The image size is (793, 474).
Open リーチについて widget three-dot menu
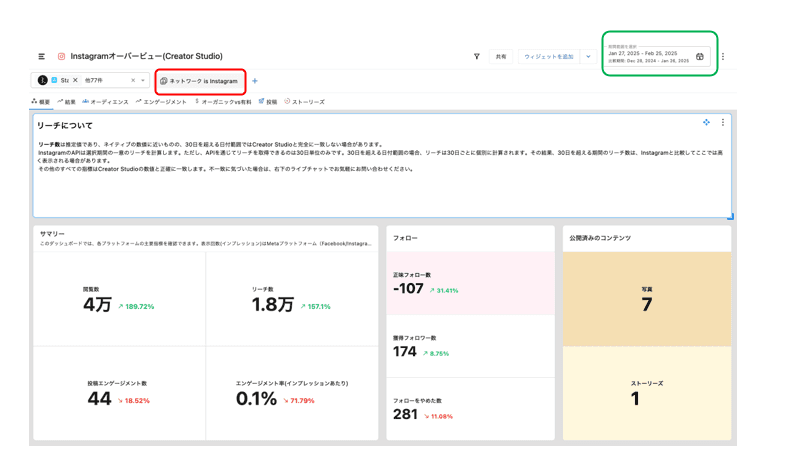click(x=723, y=123)
